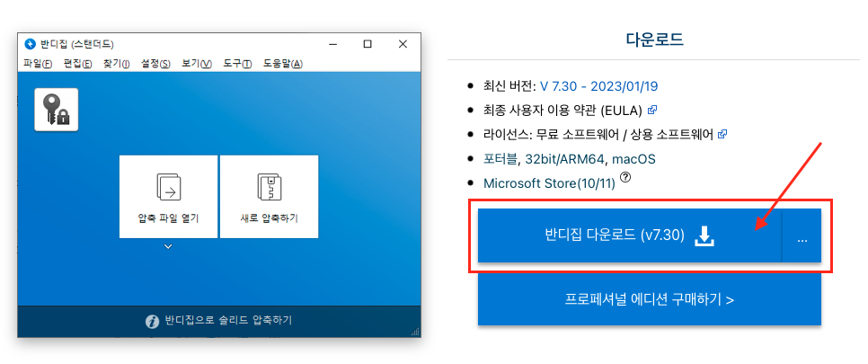Click the 반디집 다운로드 (v7.30) button

pyautogui.click(x=630, y=235)
